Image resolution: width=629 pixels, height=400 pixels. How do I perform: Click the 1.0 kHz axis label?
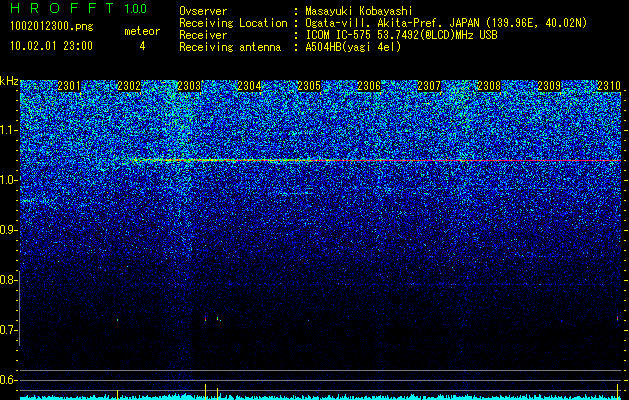(x=9, y=180)
